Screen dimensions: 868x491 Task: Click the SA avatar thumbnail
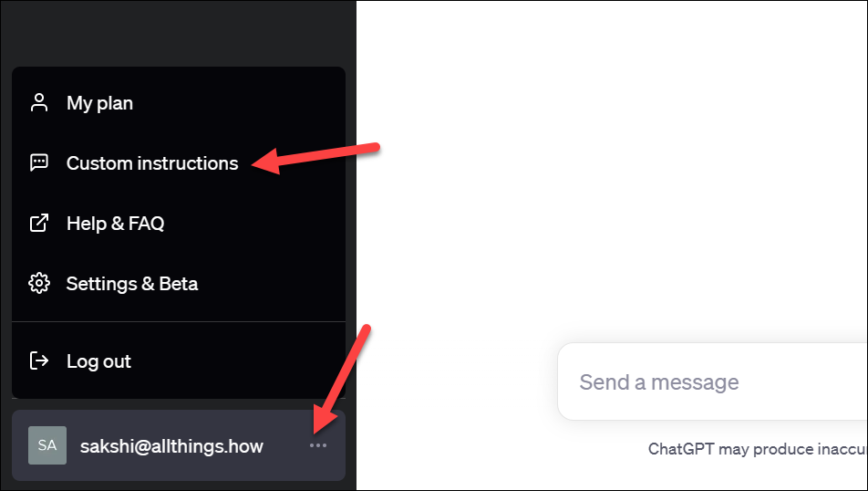tap(47, 445)
